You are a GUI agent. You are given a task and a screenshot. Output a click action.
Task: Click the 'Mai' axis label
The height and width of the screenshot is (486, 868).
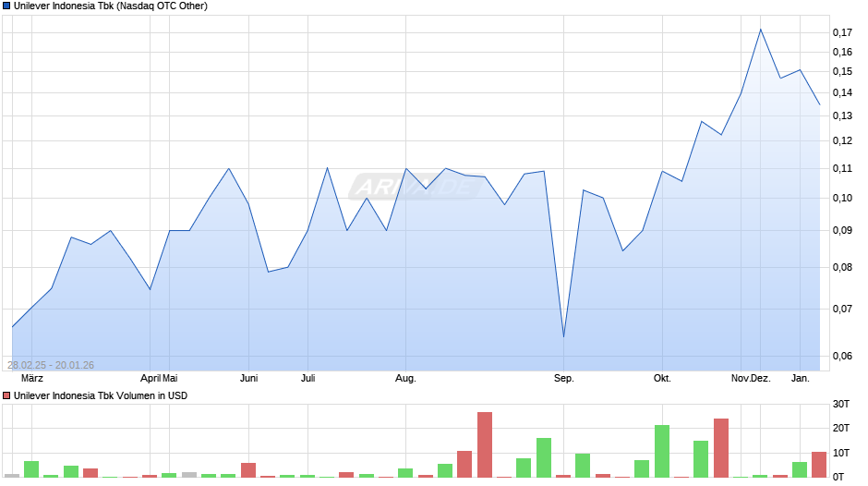pos(170,379)
